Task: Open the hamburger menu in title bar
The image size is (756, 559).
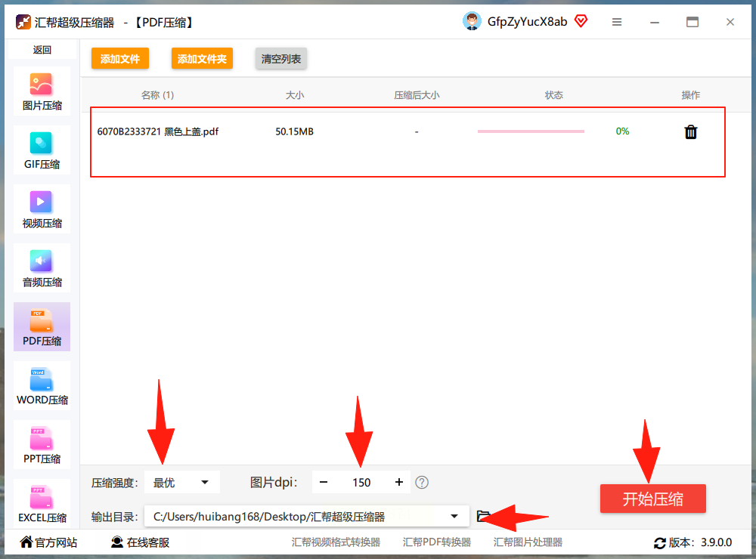Action: (x=617, y=22)
